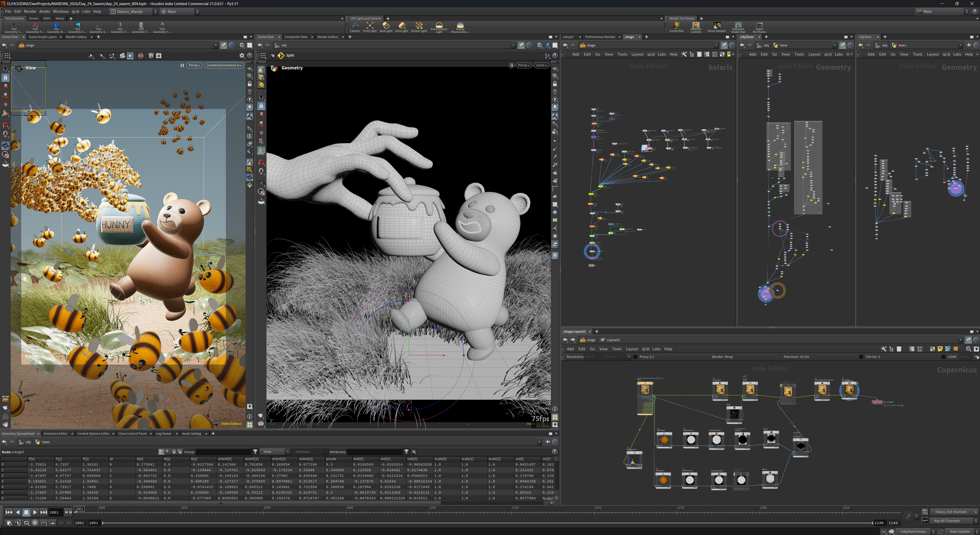The image size is (980, 535).
Task: Load the Material Lookdev test scene
Action: 696,27
